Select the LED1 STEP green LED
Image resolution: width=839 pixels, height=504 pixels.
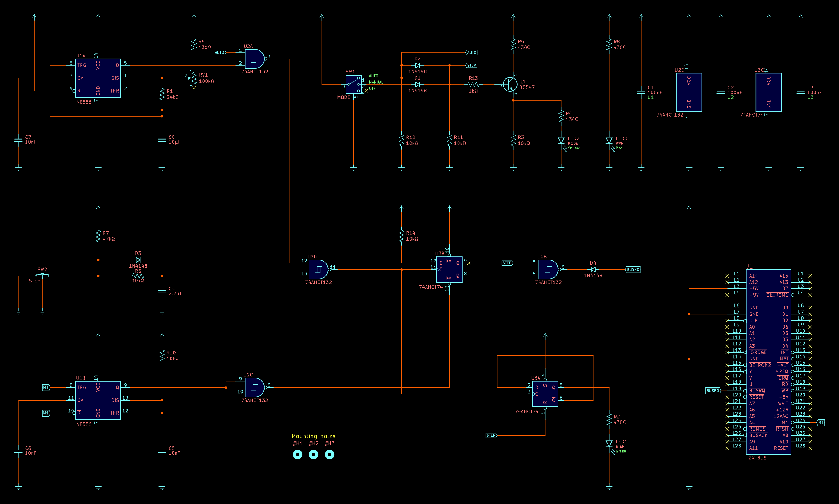[609, 443]
